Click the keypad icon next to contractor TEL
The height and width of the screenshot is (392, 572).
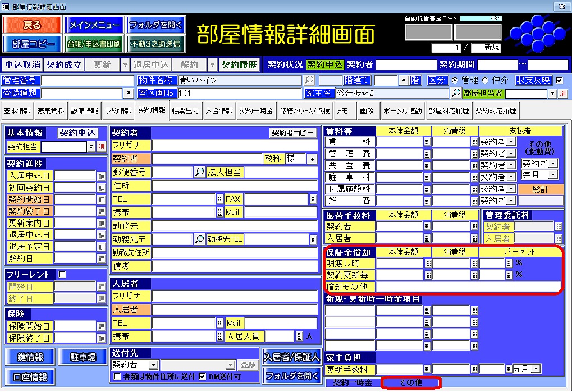coord(220,199)
